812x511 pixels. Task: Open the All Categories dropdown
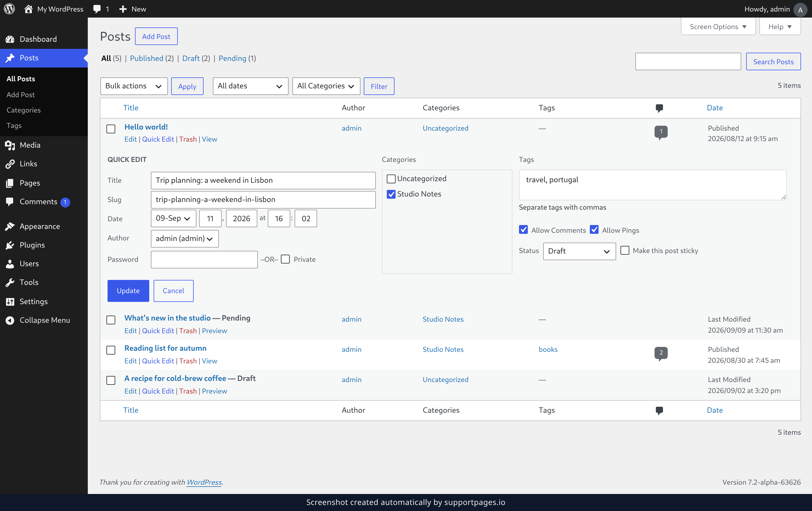[326, 86]
